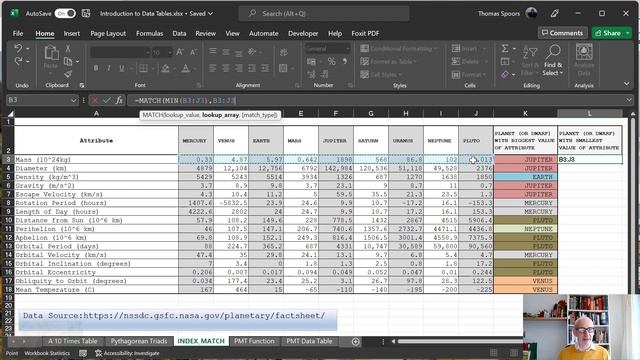Click column K header
Screen dimensions: 640x360
525,113
